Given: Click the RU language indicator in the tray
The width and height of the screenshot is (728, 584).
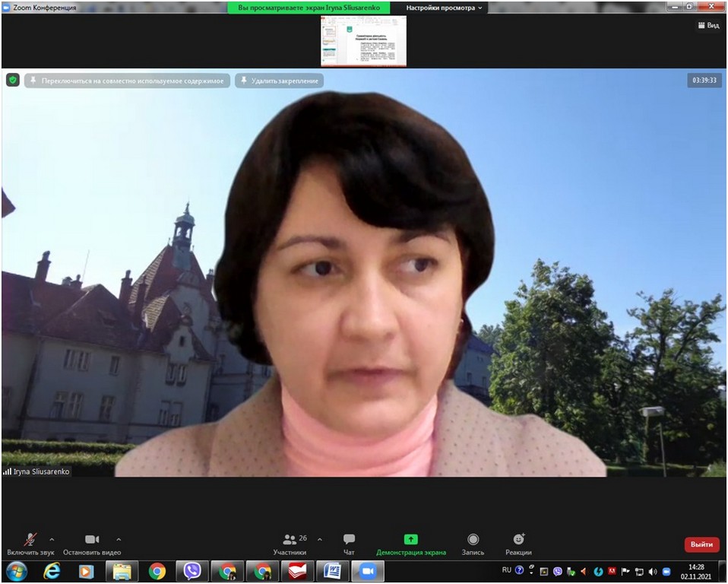Looking at the screenshot, I should [507, 570].
